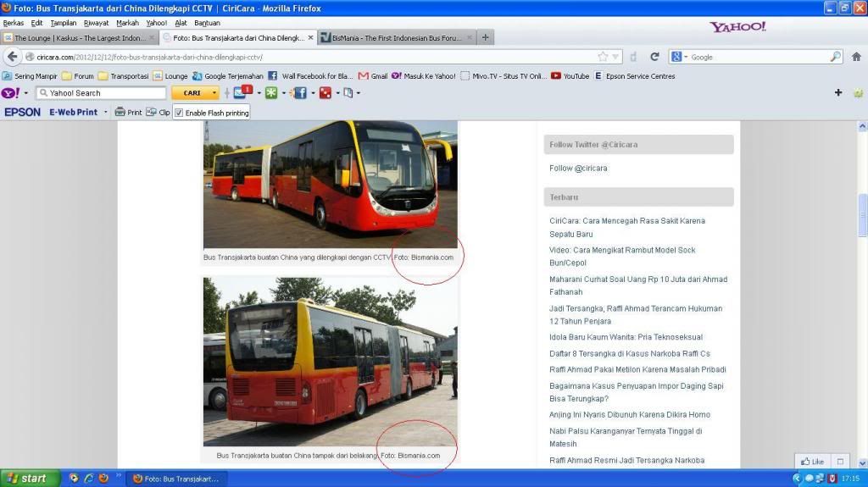Open the Forum bookmarks folder

coord(78,76)
